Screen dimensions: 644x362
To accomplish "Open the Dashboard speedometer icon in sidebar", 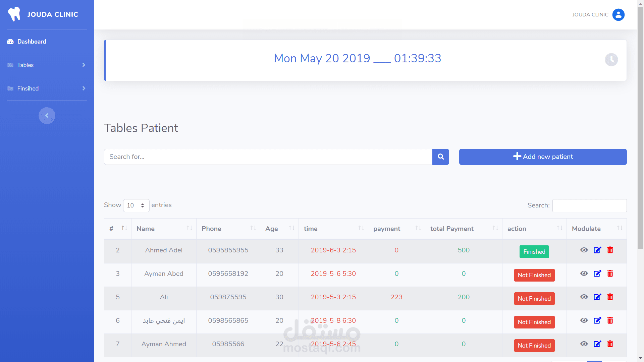I will [x=10, y=41].
